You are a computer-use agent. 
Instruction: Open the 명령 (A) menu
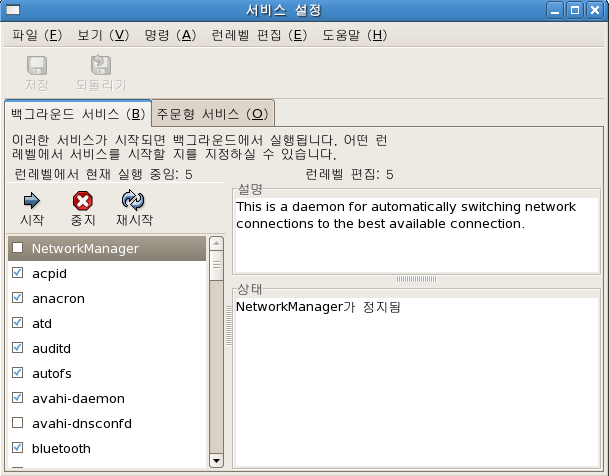click(x=170, y=35)
